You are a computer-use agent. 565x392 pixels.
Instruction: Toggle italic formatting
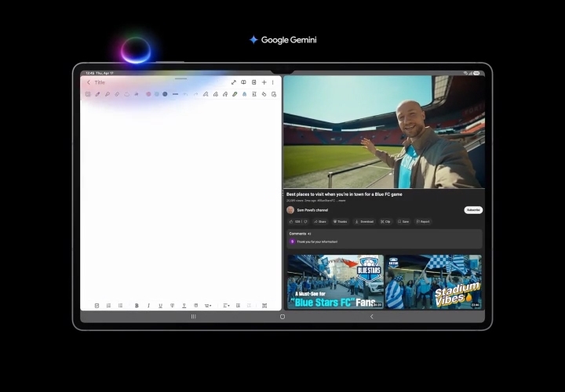tap(148, 306)
